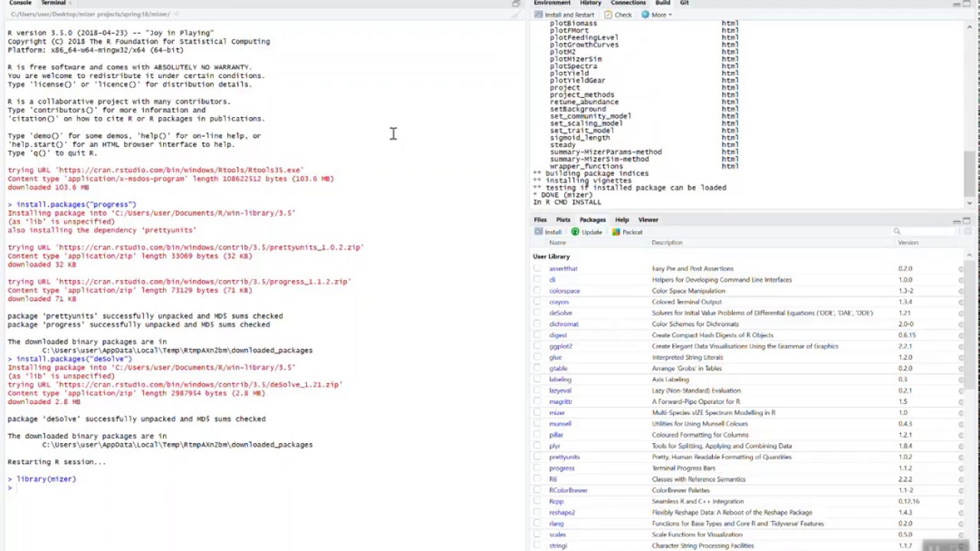
Task: Open the RColorBrewer package link
Action: pyautogui.click(x=568, y=491)
